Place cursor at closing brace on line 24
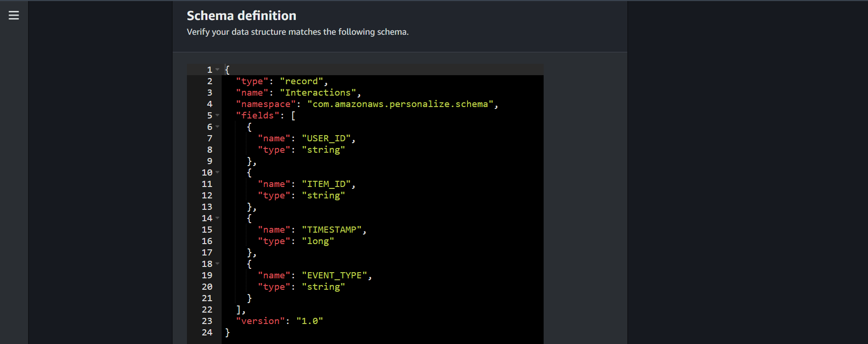 [227, 333]
